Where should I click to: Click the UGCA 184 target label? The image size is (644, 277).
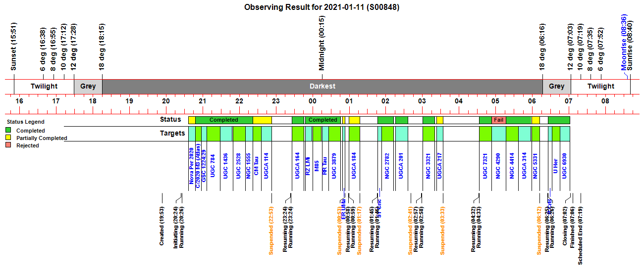click(354, 165)
